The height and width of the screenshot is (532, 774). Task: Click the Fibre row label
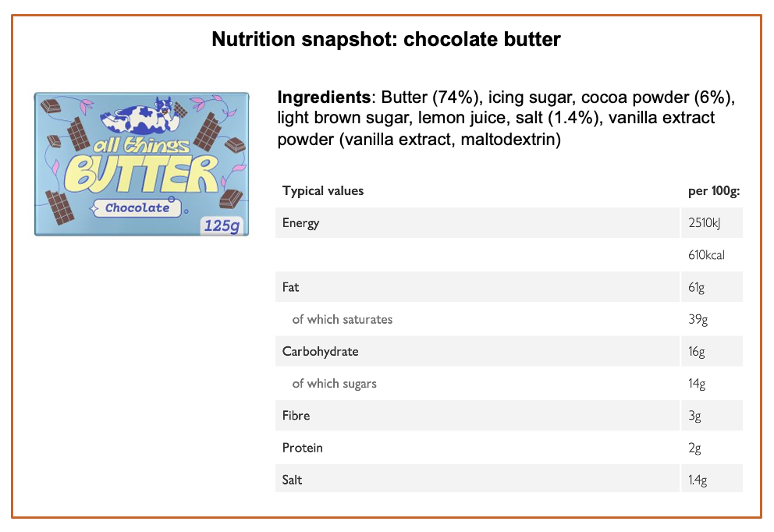(296, 416)
